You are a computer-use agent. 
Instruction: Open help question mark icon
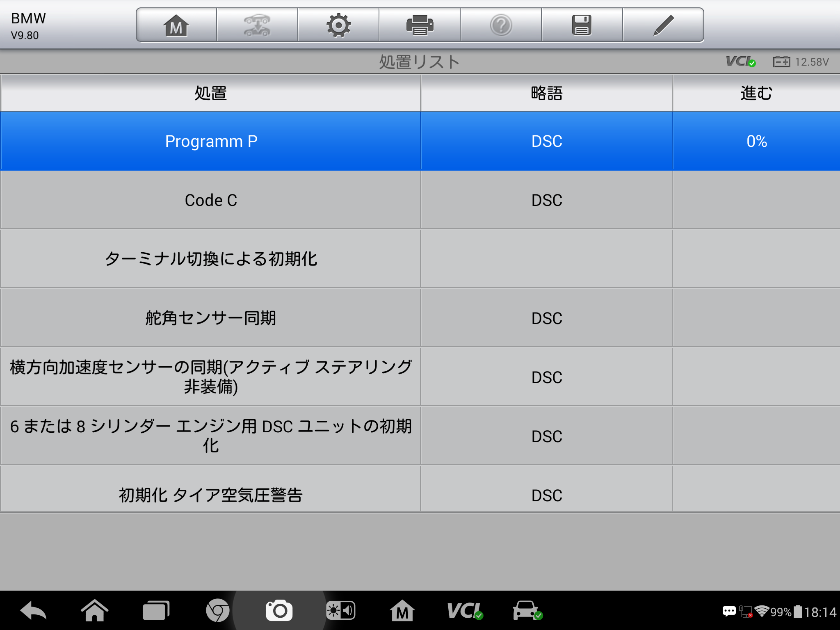pyautogui.click(x=501, y=25)
